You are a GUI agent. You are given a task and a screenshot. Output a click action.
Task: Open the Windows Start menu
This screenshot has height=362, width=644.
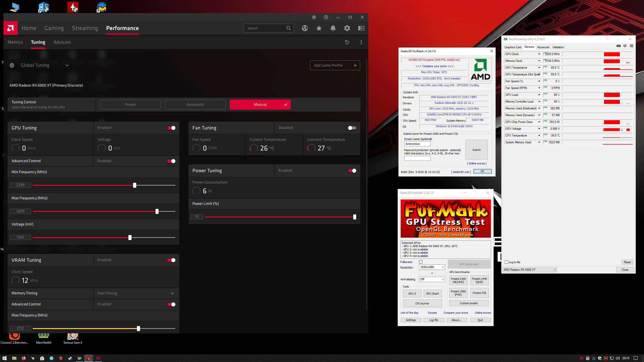coord(5,358)
